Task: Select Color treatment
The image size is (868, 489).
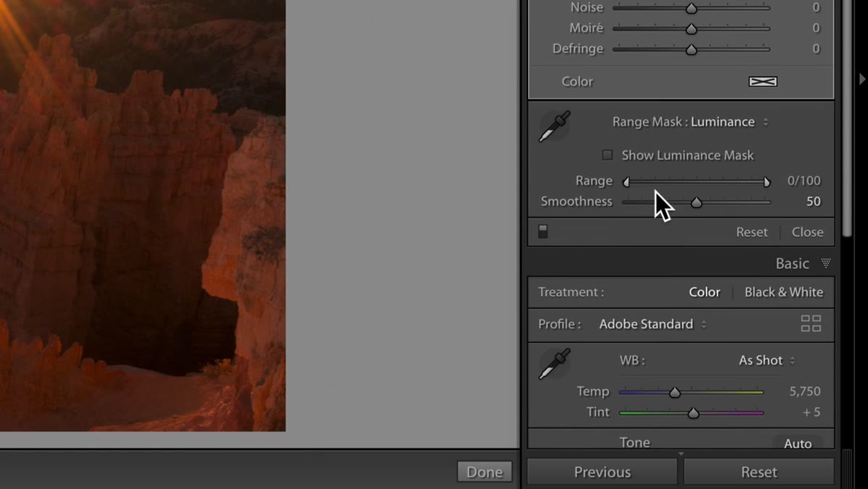Action: pyautogui.click(x=705, y=292)
